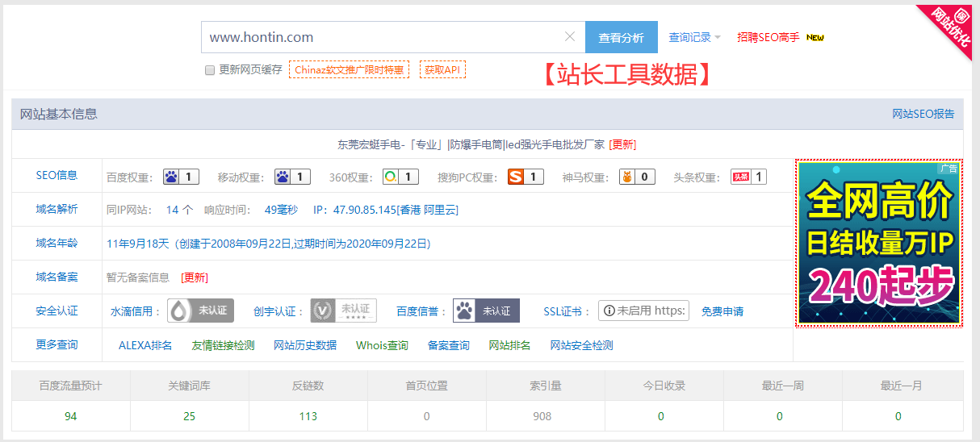Click the 全网高价 advertisement banner
The height and width of the screenshot is (442, 980).
878,243
